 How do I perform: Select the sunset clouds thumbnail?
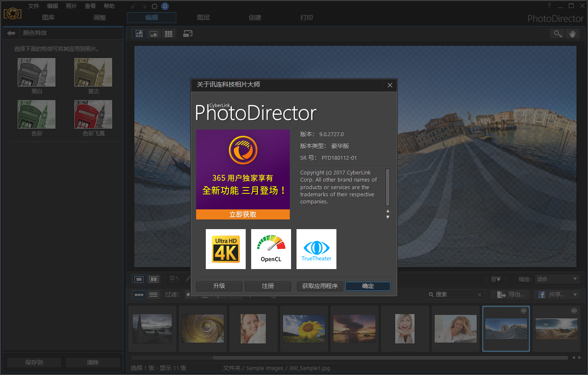point(354,329)
